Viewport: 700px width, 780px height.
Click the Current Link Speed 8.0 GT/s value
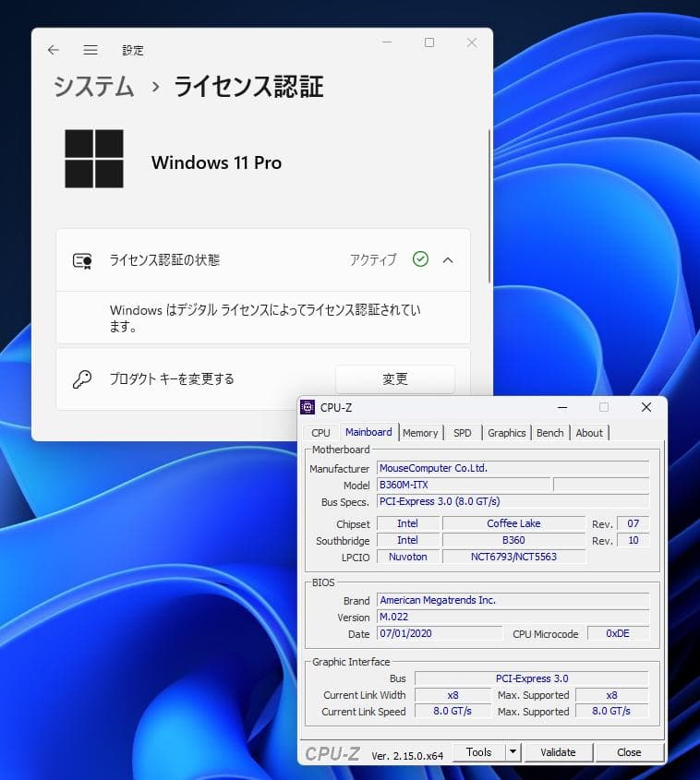coord(453,712)
